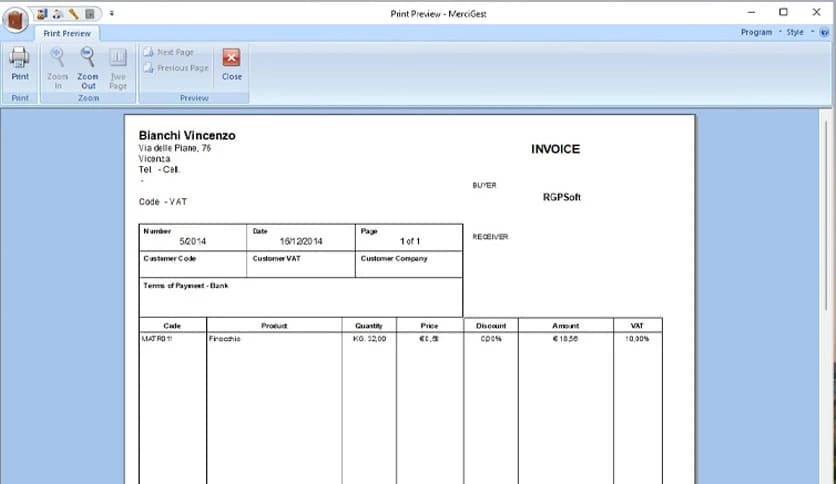This screenshot has width=836, height=484.
Task: Open the Style menu
Action: [x=799, y=32]
